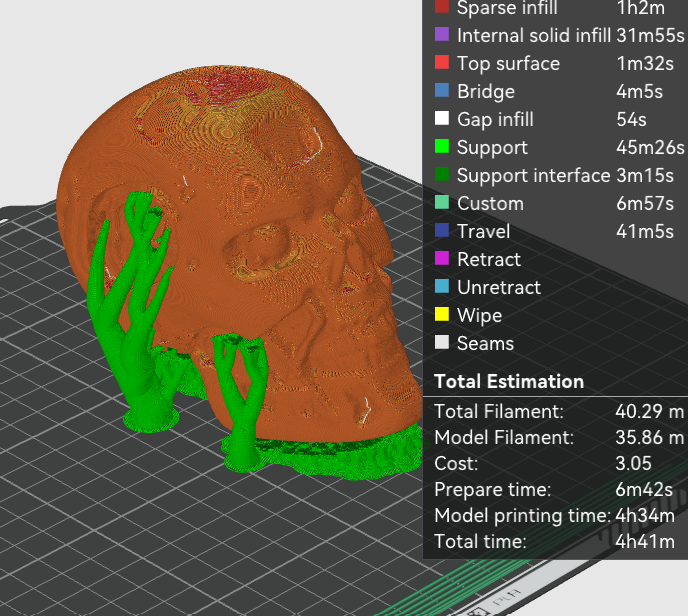Click the Custom time 6m57s
The height and width of the screenshot is (616, 688).
[645, 204]
